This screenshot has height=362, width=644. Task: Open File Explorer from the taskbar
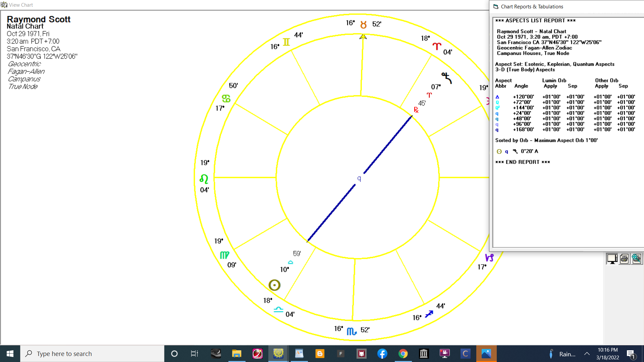coord(236,354)
